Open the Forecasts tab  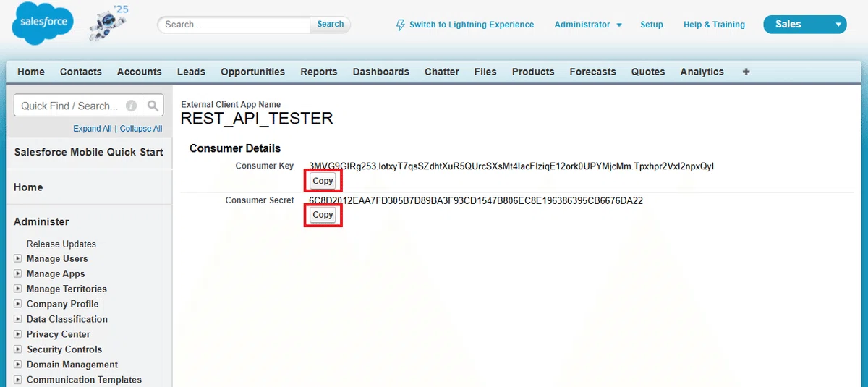tap(593, 72)
